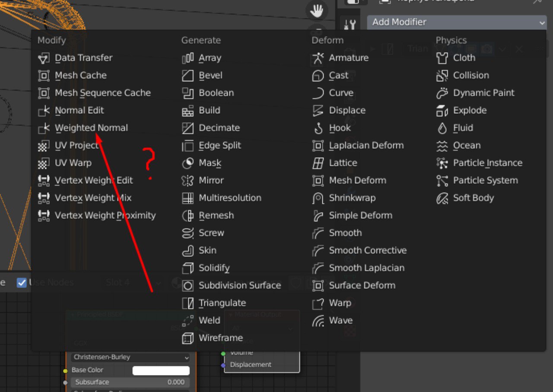Open the Tool properties wrench tab
Viewport: 553px width, 392px height.
click(x=350, y=25)
